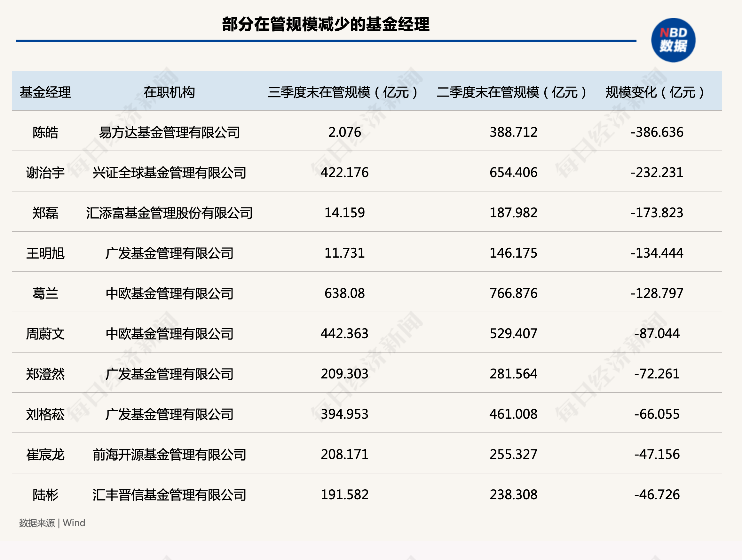The image size is (742, 560).
Task: Click 兴证全球基金管理有限公司 cell
Action: [x=170, y=173]
